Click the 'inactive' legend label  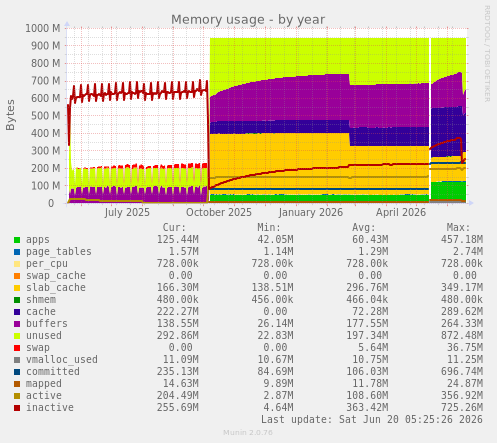pos(50,408)
